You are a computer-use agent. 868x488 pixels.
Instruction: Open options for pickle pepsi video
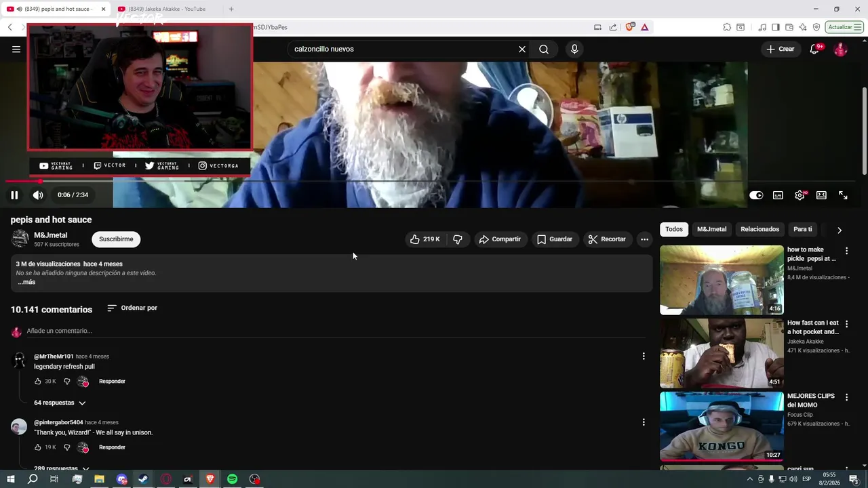(846, 251)
